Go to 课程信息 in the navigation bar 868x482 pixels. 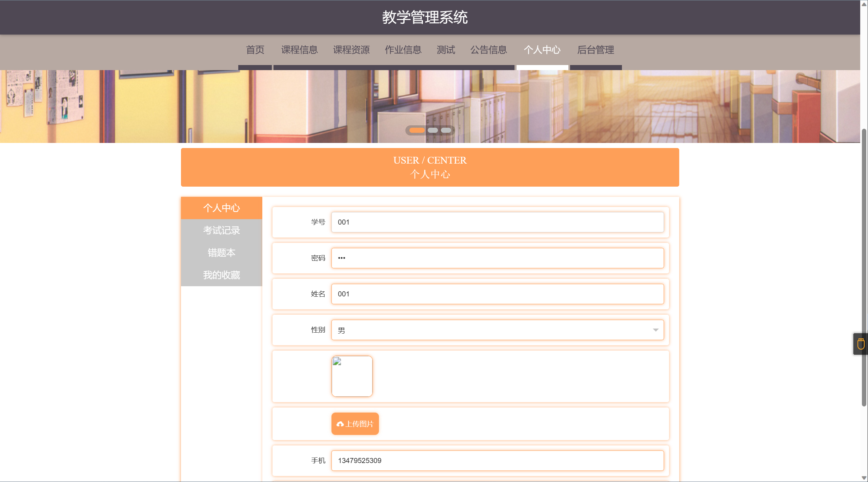click(x=299, y=50)
